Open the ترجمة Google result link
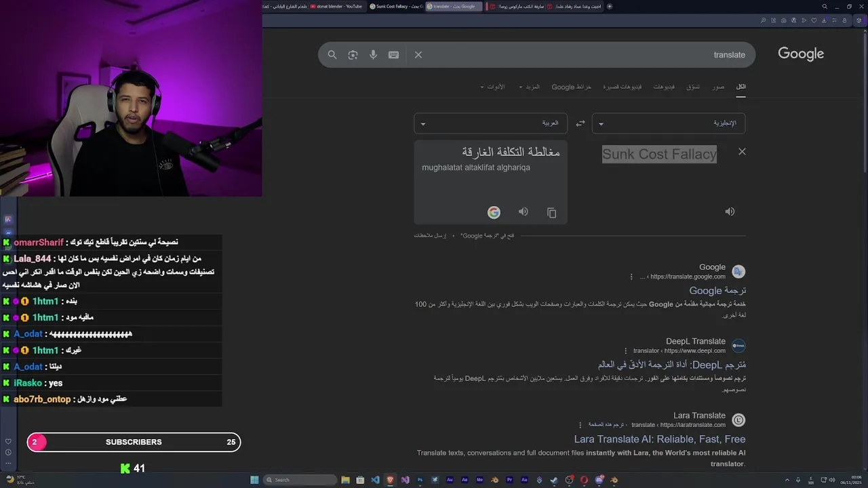This screenshot has height=488, width=868. (x=717, y=291)
